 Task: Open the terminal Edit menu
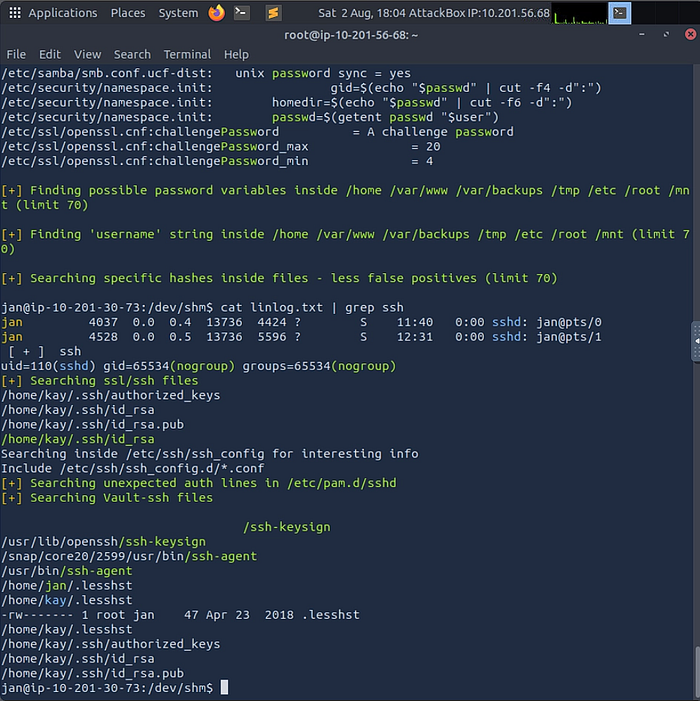50,55
